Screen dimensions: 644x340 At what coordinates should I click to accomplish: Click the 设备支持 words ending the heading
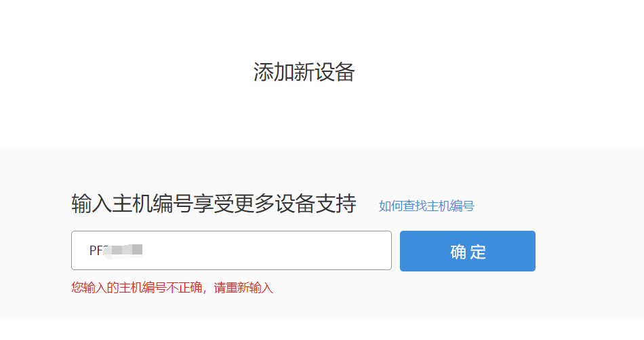pos(315,204)
